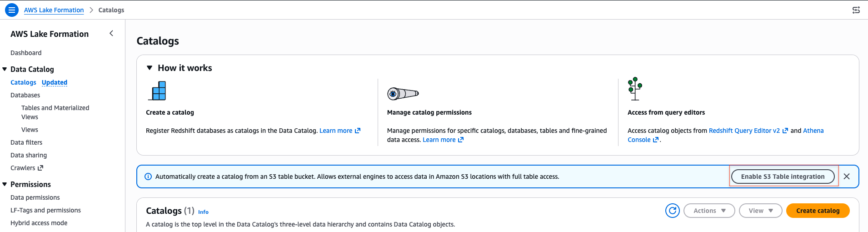Click the info icon in the banner
Screen dimensions: 868x232
point(148,177)
